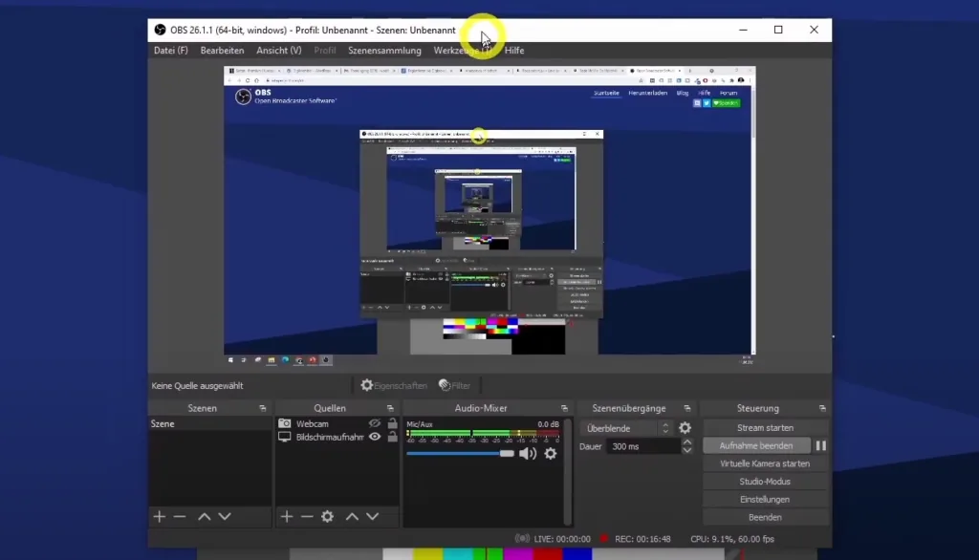Image resolution: width=979 pixels, height=560 pixels.
Task: Increase Dauer with the up arrow
Action: coord(686,442)
